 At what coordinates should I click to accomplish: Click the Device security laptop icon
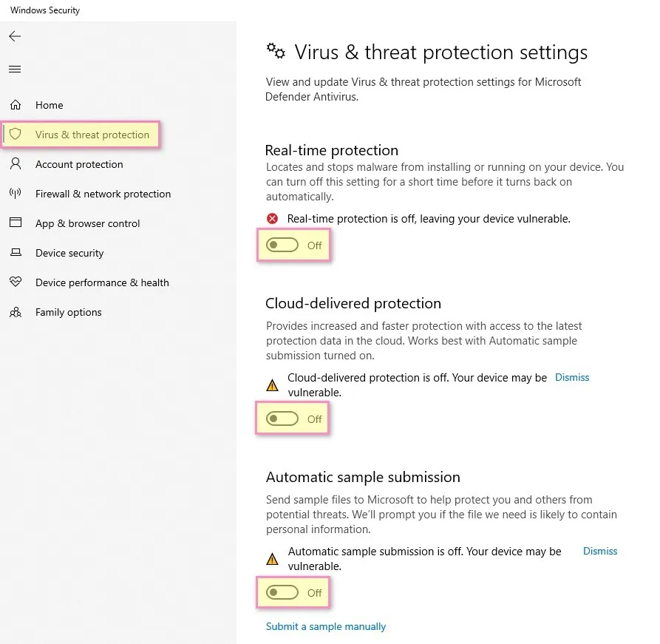click(x=16, y=253)
